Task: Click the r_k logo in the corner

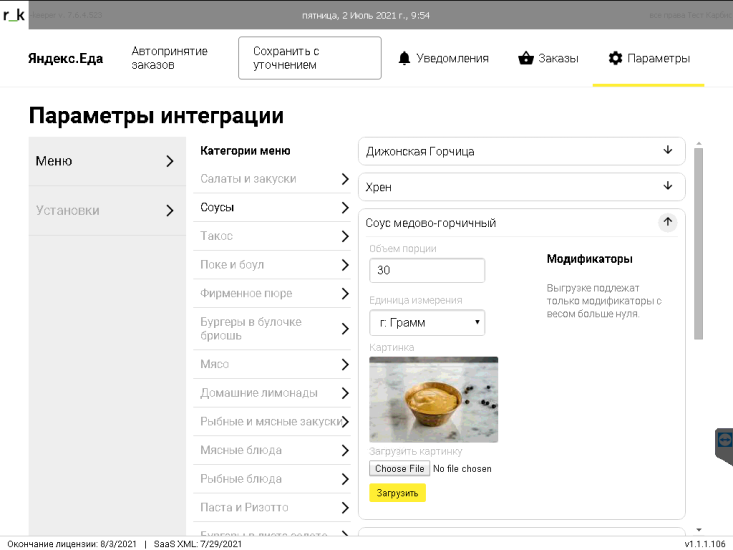Action: (14, 15)
